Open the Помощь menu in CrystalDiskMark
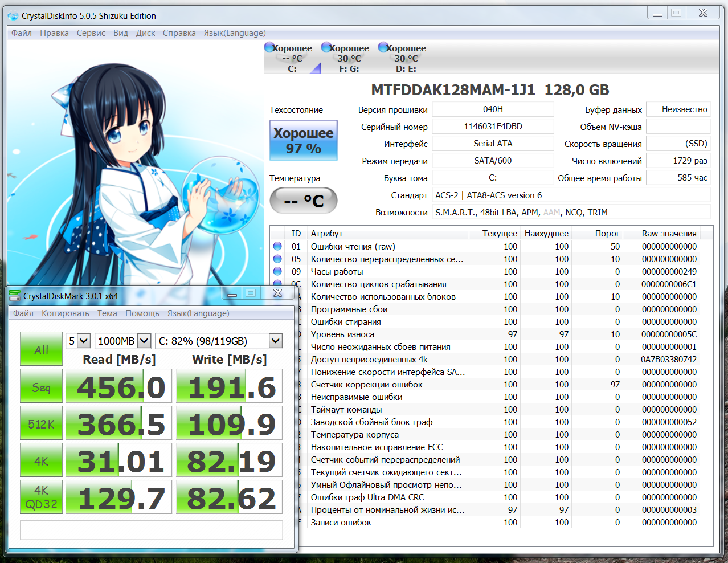This screenshot has width=728, height=563. (142, 313)
